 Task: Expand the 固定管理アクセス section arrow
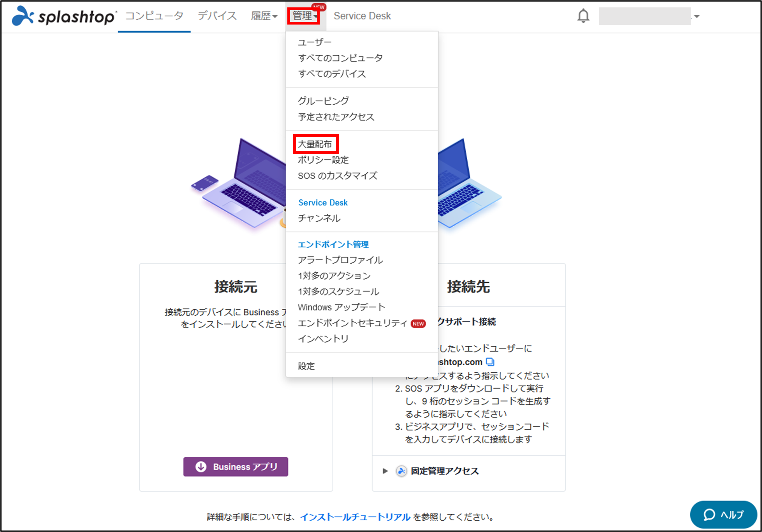click(x=385, y=471)
